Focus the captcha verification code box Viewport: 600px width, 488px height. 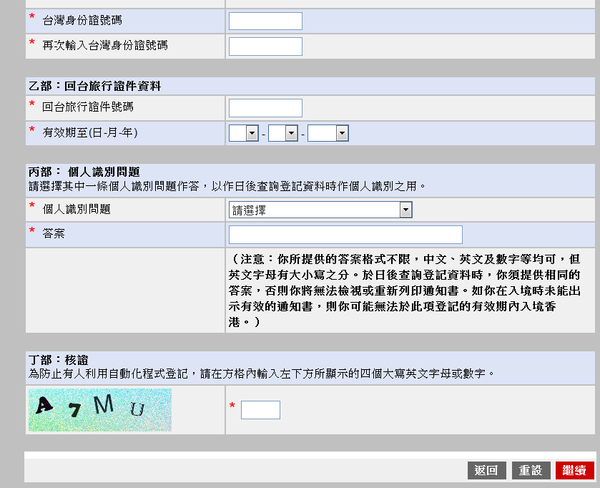261,410
